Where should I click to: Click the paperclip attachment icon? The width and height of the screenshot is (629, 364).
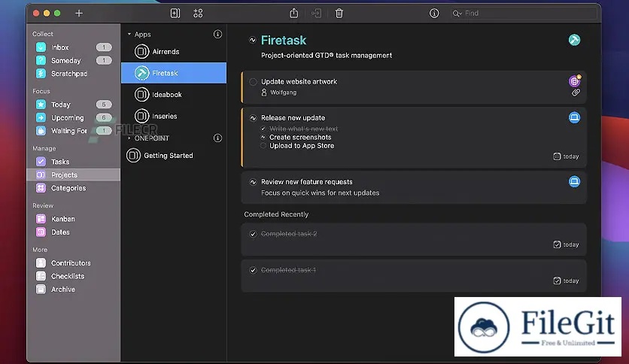coord(576,93)
